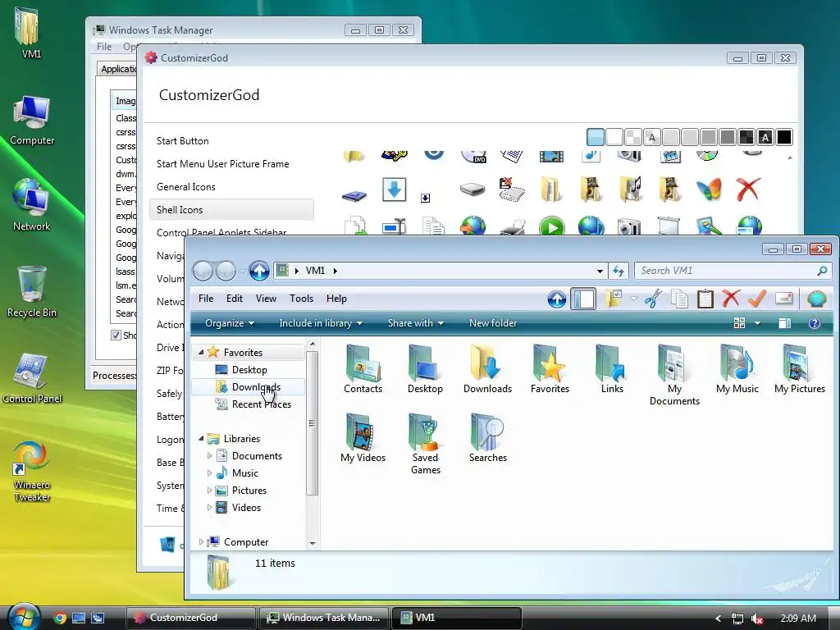Collapse the Favorites tree group

(202, 353)
